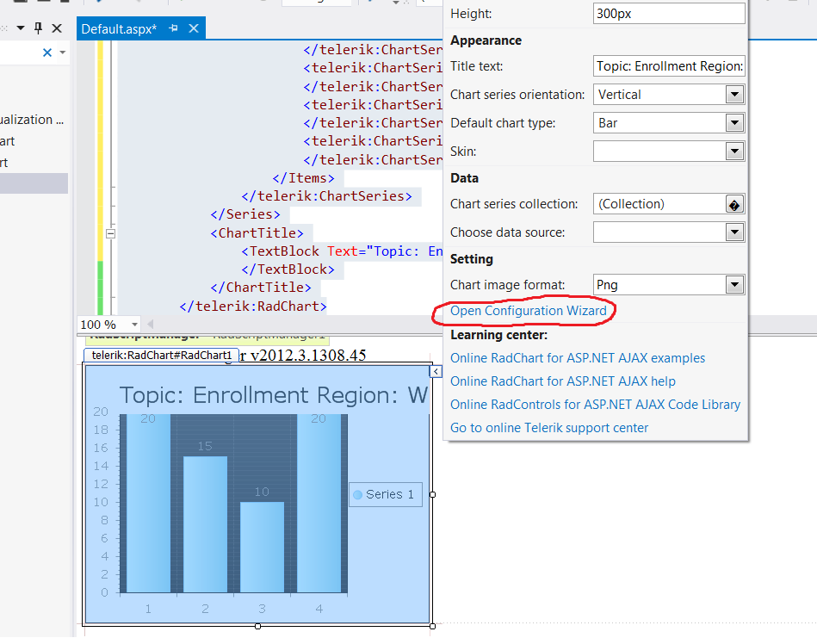Select the highlighted item in left panel
This screenshot has height=644, width=817.
click(34, 183)
